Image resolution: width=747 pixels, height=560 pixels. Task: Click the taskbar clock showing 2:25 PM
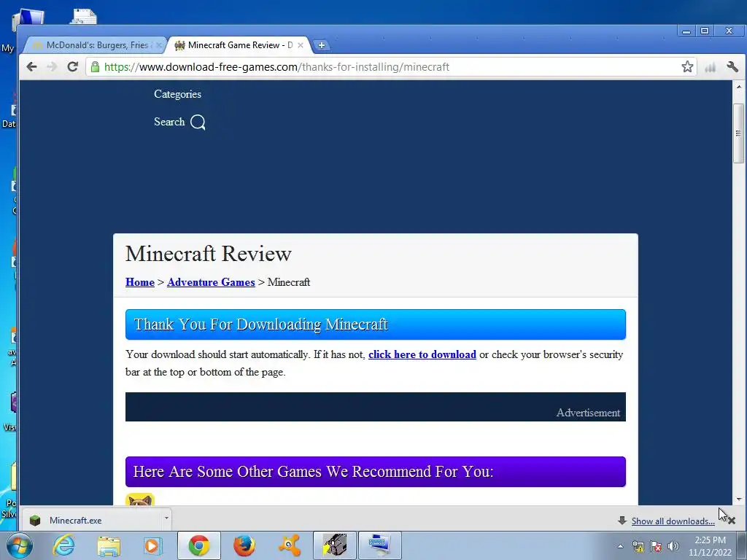coord(710,546)
